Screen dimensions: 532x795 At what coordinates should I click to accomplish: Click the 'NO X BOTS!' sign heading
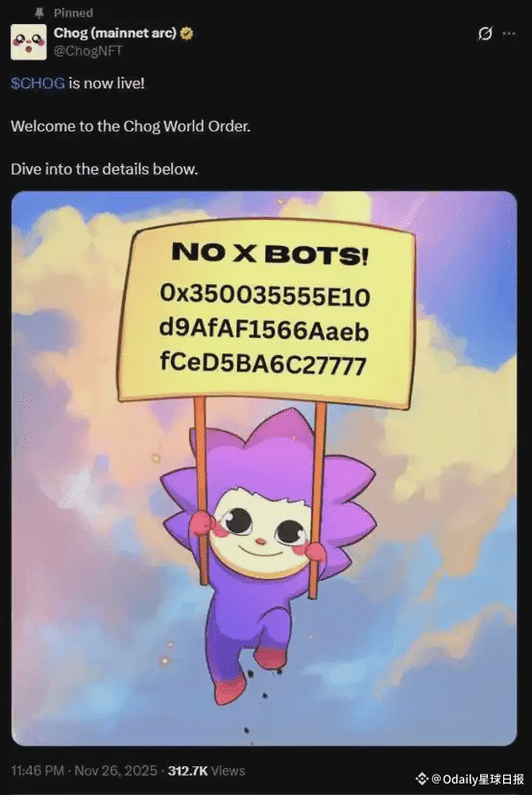(x=270, y=253)
